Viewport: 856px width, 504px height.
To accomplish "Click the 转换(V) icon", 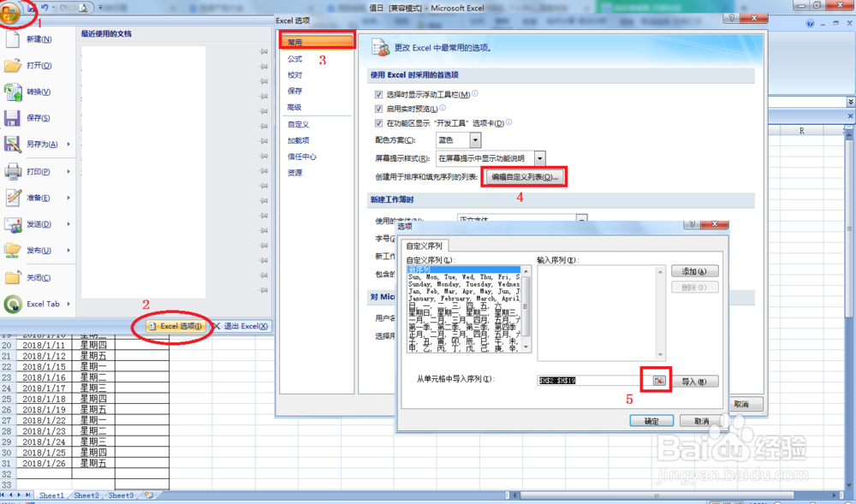I will tap(13, 92).
